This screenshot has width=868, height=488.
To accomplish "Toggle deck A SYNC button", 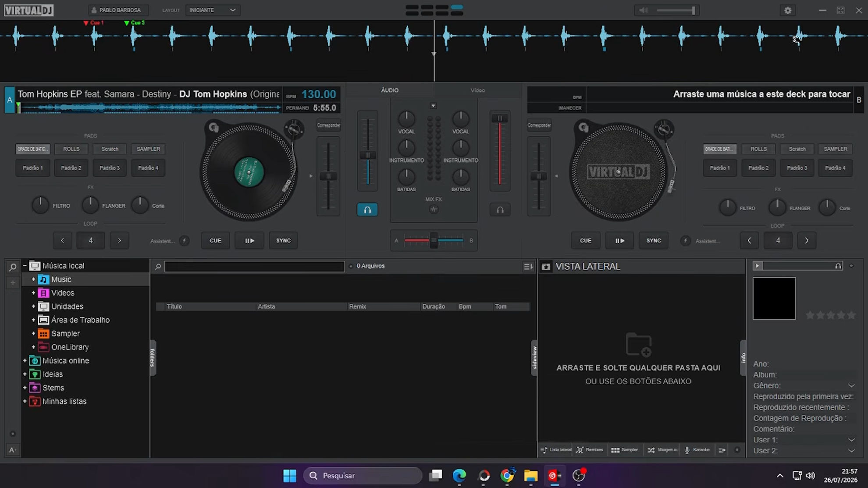I will click(x=283, y=240).
